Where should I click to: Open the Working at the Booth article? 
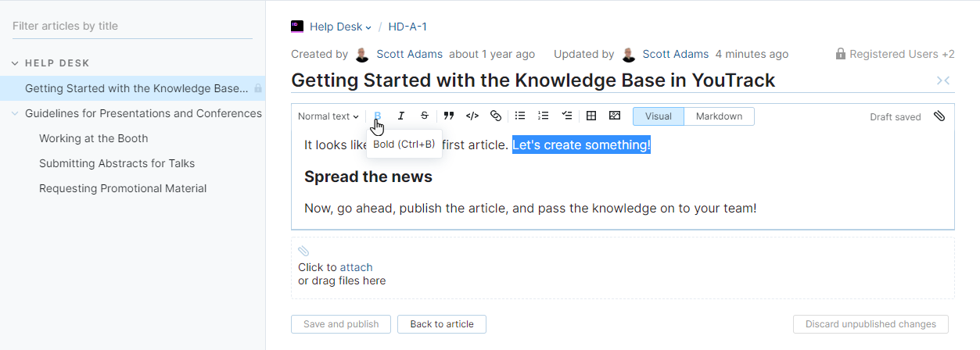pyautogui.click(x=94, y=138)
